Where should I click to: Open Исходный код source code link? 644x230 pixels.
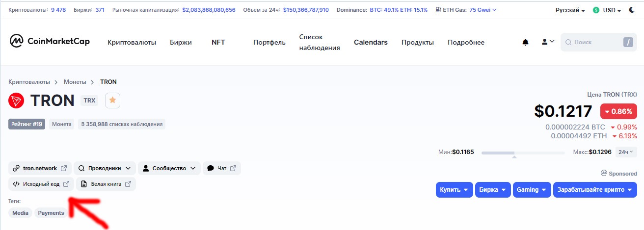coord(41,184)
